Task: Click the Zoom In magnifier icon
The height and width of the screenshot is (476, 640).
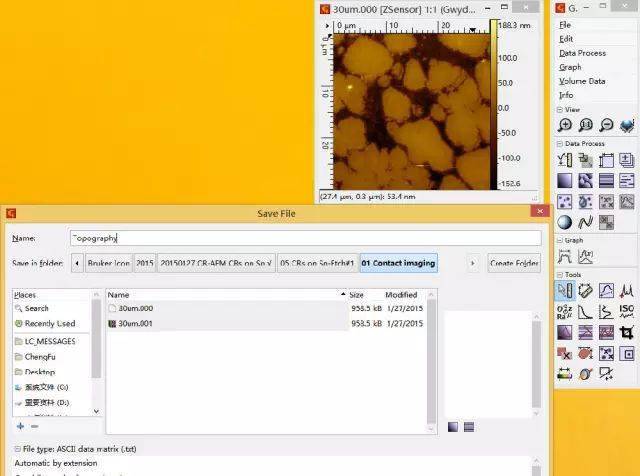Action: [x=565, y=125]
